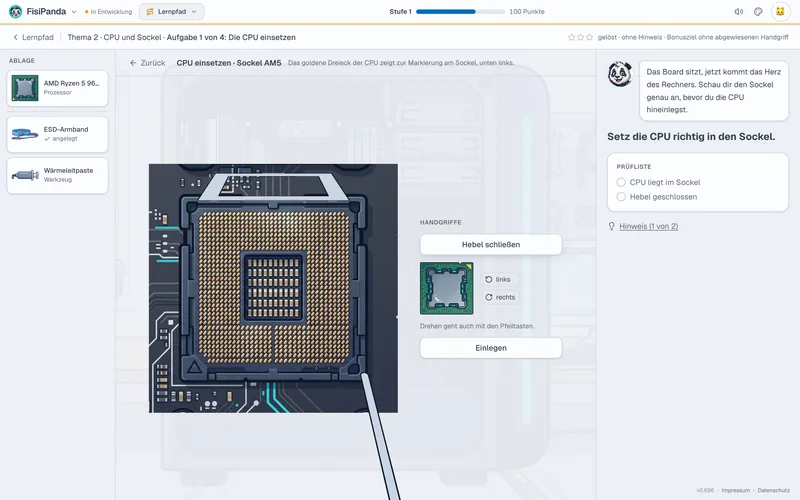This screenshot has height=500, width=800.
Task: Click the socket retention lever arm
Action: click(x=381, y=436)
